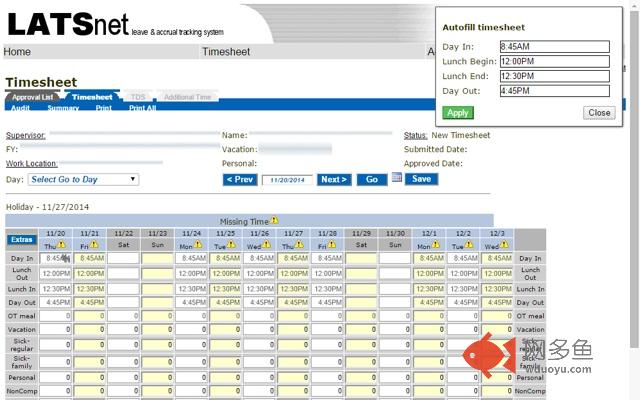Save the timesheet

(x=421, y=179)
